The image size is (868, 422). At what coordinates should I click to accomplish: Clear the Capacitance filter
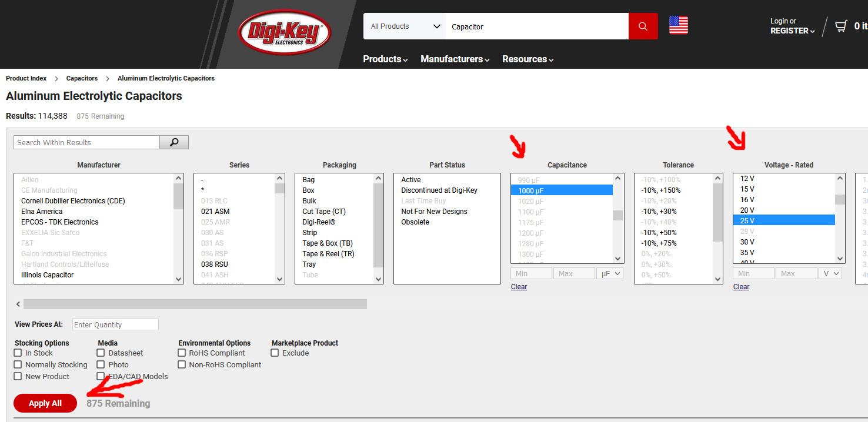(x=519, y=287)
